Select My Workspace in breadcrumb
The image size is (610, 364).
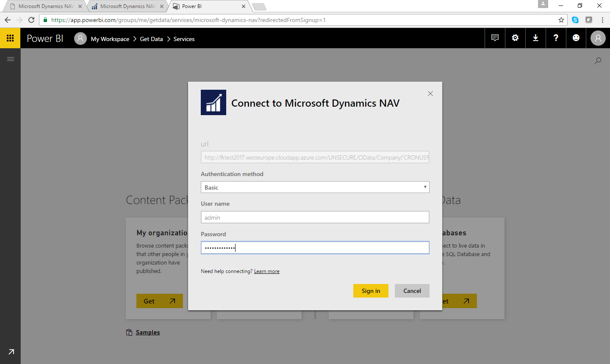click(110, 39)
